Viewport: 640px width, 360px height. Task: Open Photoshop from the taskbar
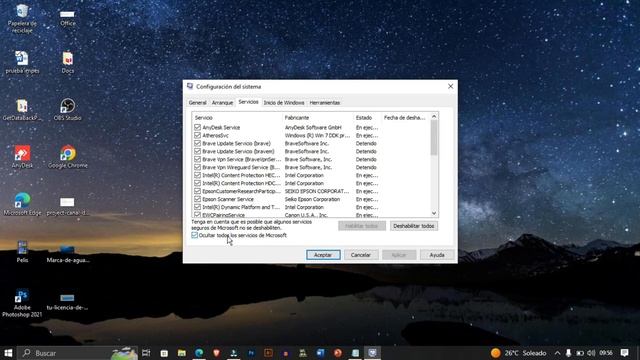click(x=251, y=353)
